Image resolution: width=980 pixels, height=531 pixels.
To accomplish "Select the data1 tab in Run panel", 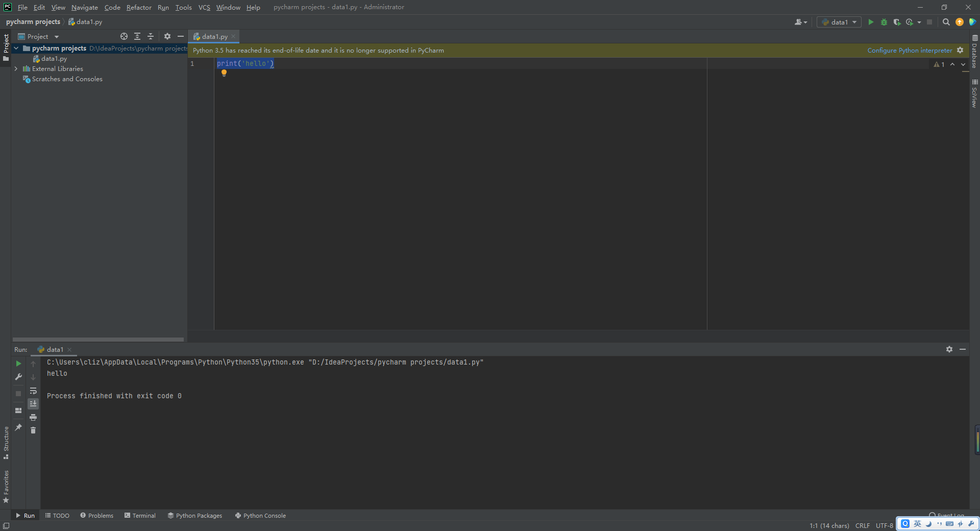I will click(55, 349).
